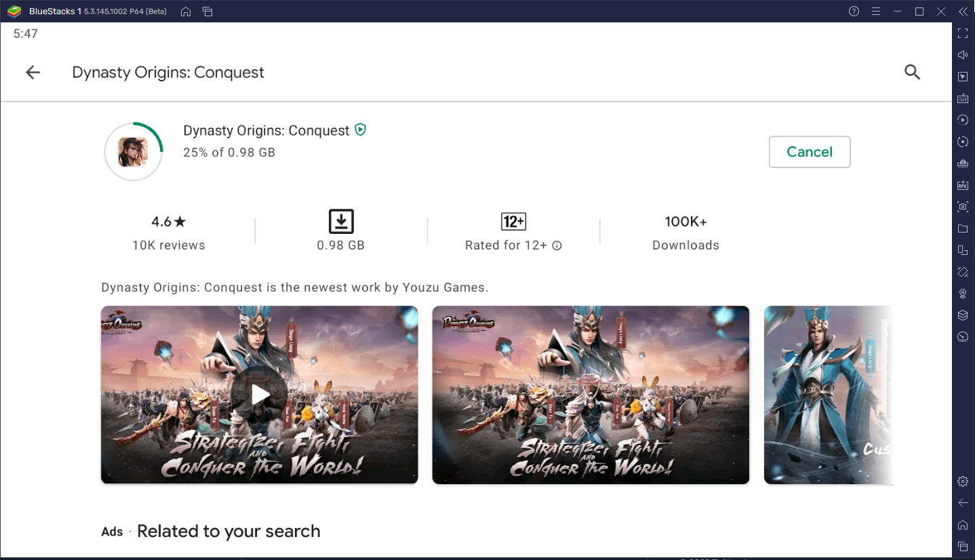This screenshot has width=975, height=560.
Task: Toggle the cursor lock icon in sidebar
Action: 962,77
